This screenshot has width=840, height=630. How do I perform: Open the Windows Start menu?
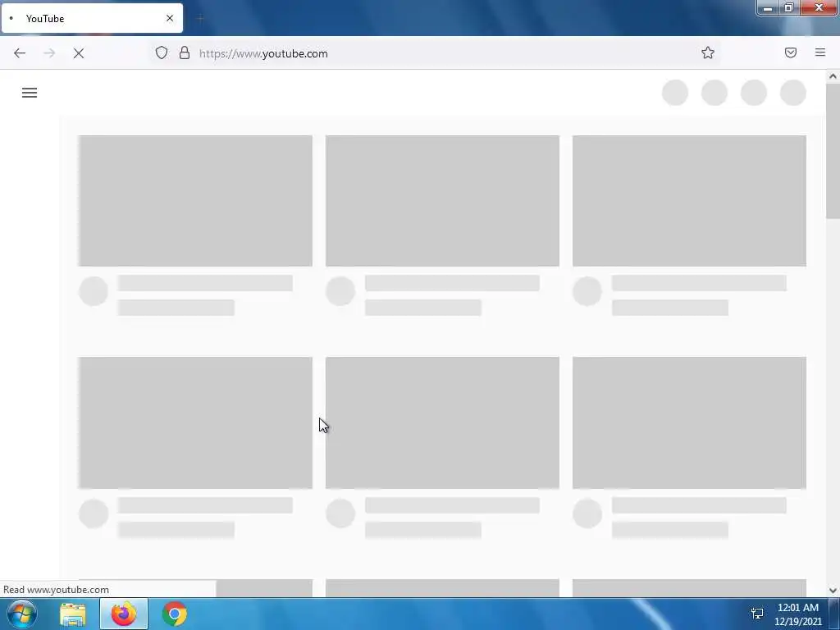(21, 614)
